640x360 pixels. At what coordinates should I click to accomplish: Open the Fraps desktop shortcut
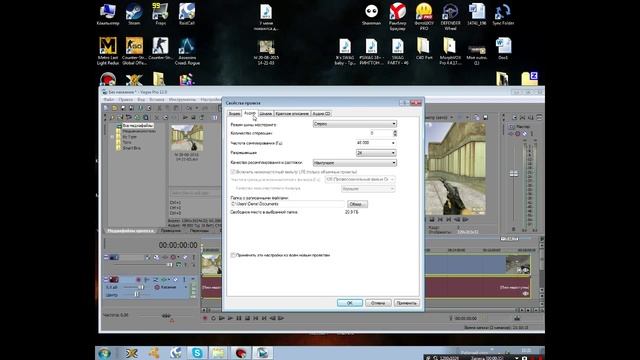click(160, 15)
